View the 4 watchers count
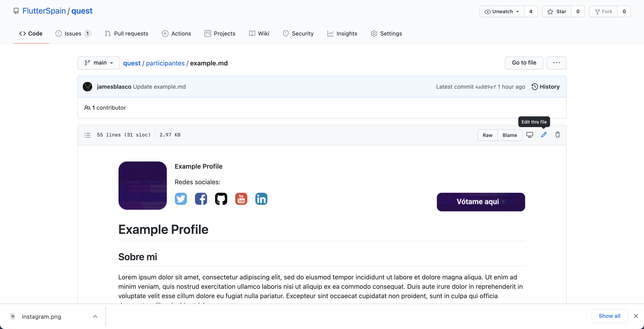Image resolution: width=644 pixels, height=329 pixels. 531,11
